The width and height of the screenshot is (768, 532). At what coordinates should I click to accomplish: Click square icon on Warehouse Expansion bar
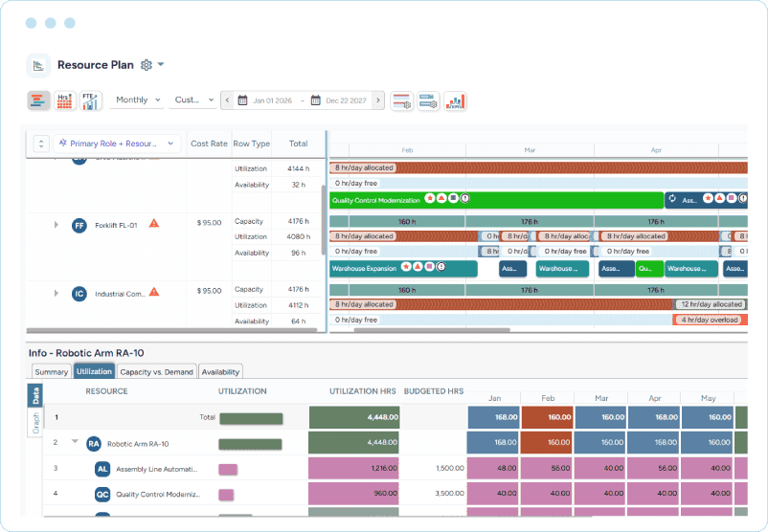430,267
